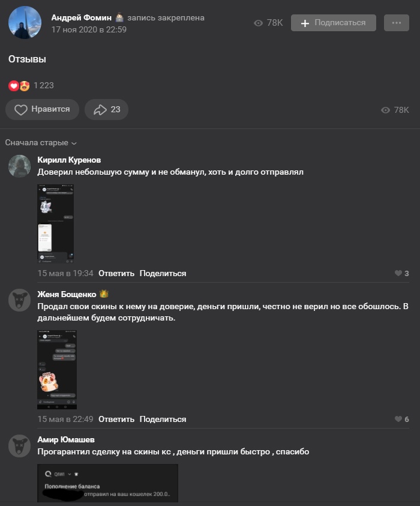Click Поделиться under Кирилл Куренов's comment
Image resolution: width=420 pixels, height=506 pixels.
click(x=163, y=273)
